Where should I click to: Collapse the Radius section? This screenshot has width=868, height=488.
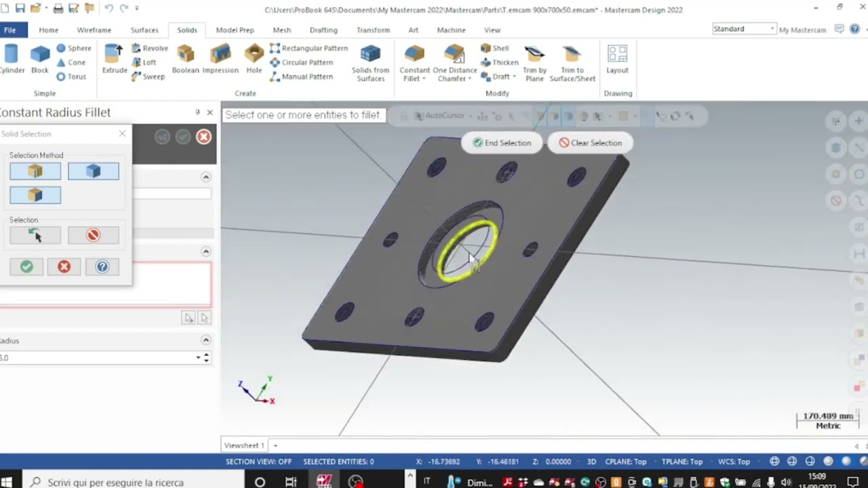click(205, 340)
